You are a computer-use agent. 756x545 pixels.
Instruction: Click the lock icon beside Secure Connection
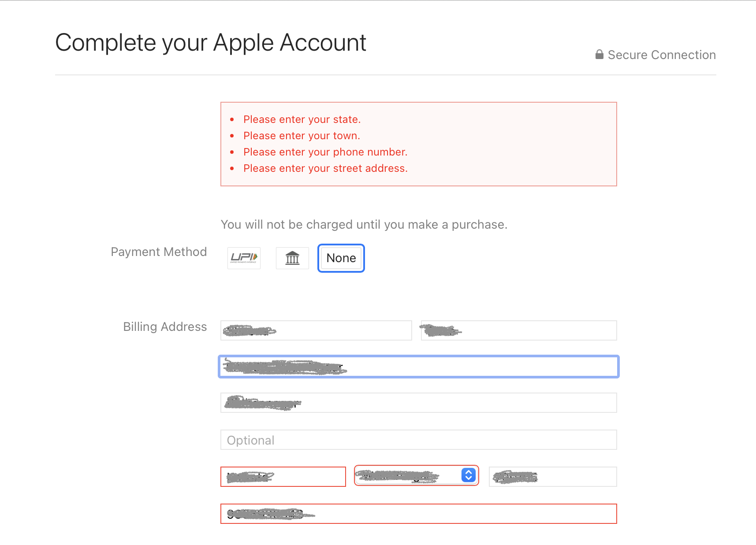click(x=599, y=55)
